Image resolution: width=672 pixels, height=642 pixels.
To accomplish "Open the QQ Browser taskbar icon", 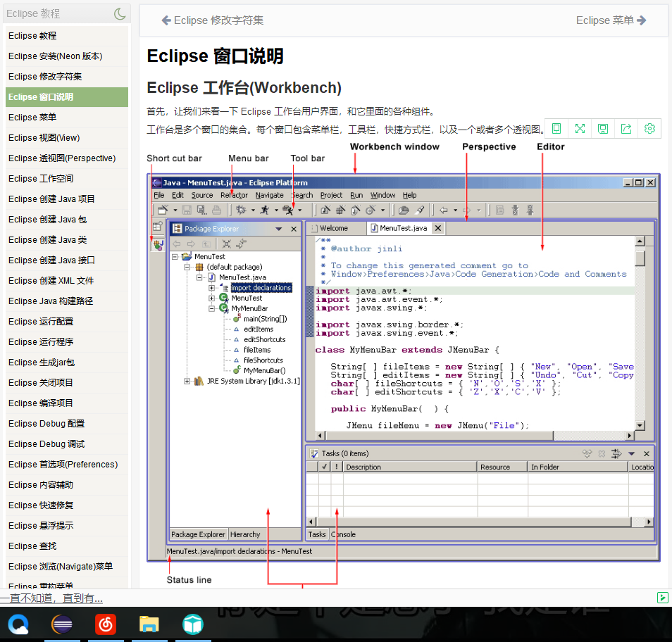I will [18, 624].
